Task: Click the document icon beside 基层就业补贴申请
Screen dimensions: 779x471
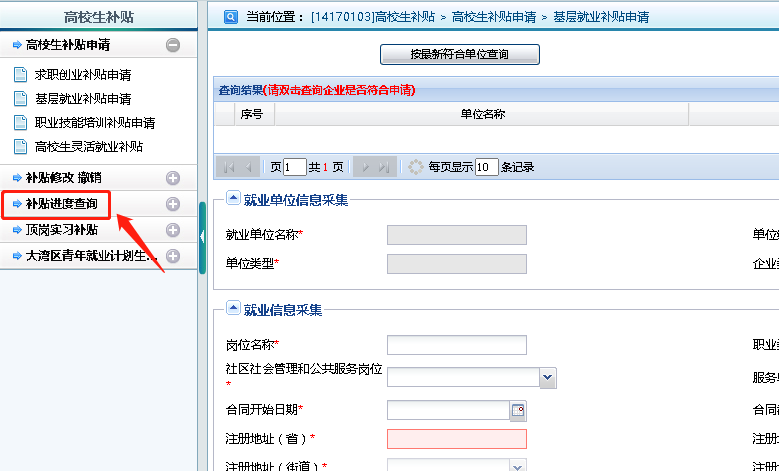Action: [20, 98]
